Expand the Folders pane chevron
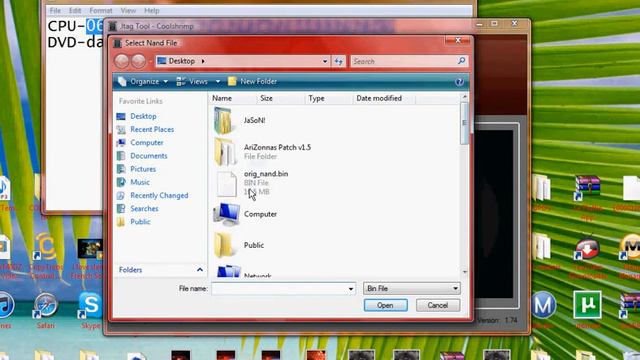 point(200,270)
